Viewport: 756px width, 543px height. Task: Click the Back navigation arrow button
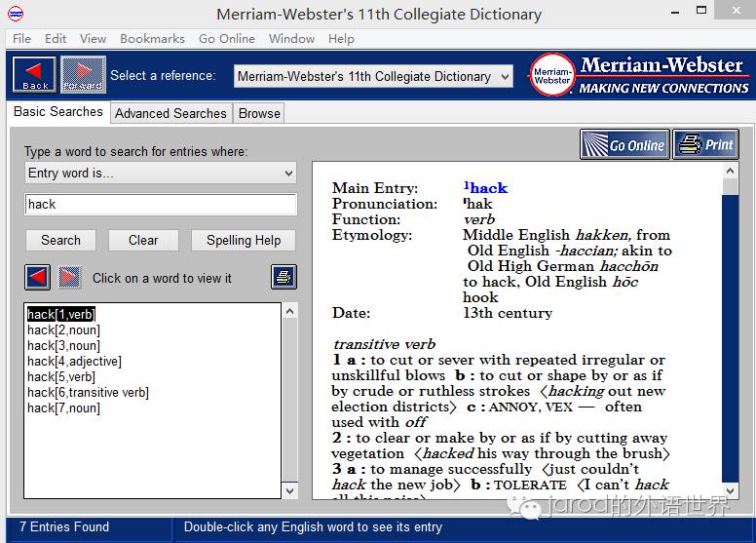pos(34,75)
